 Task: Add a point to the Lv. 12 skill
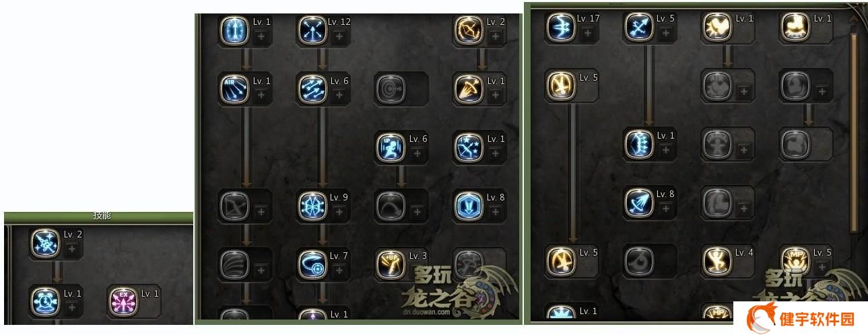[x=339, y=36]
